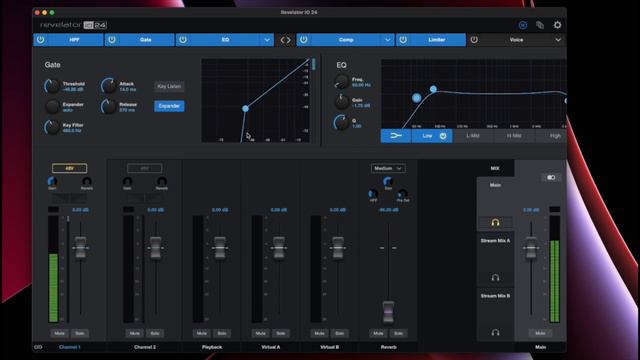Click the Key Listen button
Image resolution: width=640 pixels, height=360 pixels.
pyautogui.click(x=169, y=86)
